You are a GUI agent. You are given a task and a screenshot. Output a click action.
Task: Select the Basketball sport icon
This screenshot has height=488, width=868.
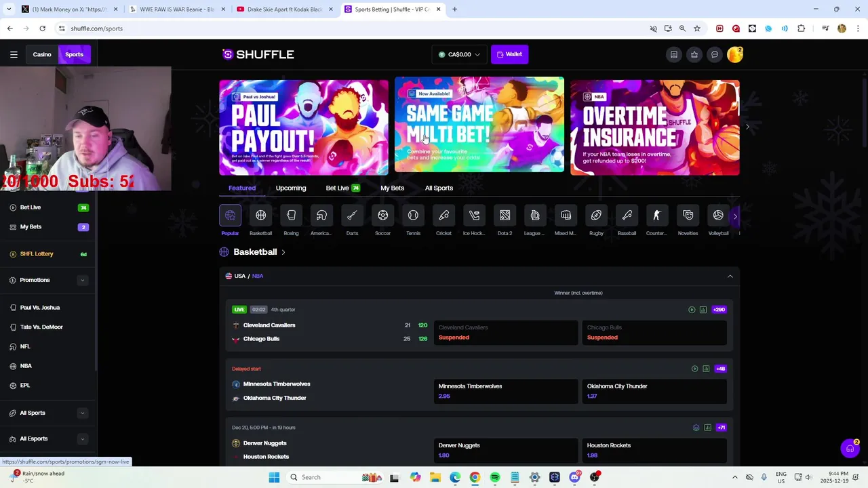coord(260,216)
